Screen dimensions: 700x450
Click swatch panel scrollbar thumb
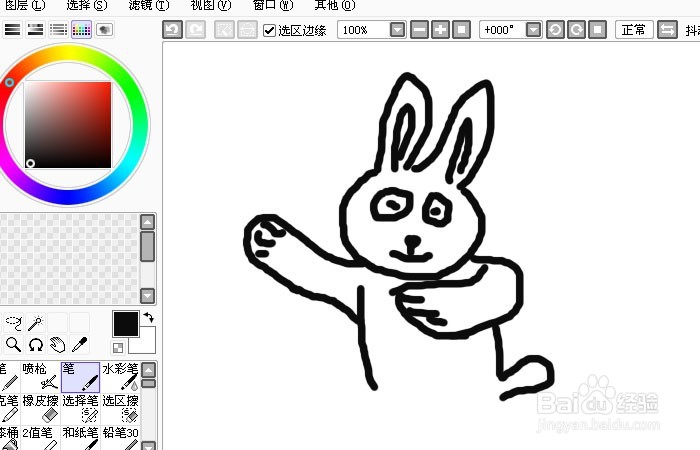click(148, 246)
